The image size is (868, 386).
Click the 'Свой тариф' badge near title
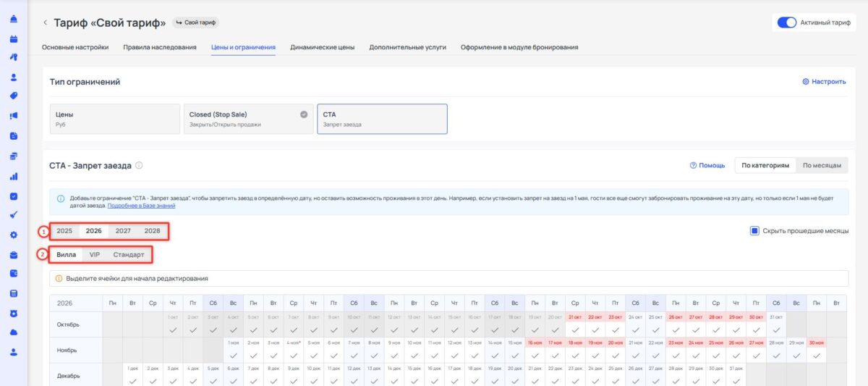(x=196, y=22)
